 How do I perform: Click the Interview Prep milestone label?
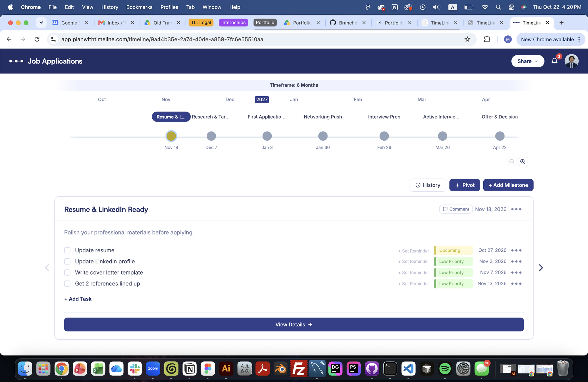pos(384,117)
